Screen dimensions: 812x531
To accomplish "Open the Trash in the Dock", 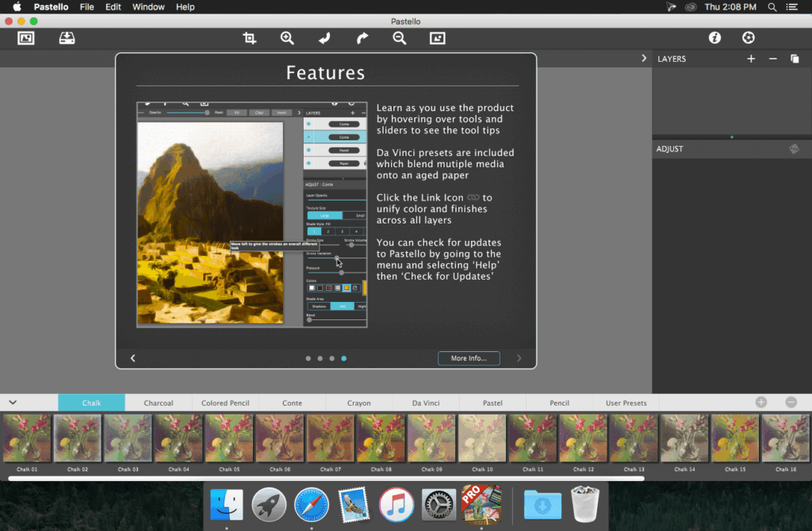I will point(584,503).
